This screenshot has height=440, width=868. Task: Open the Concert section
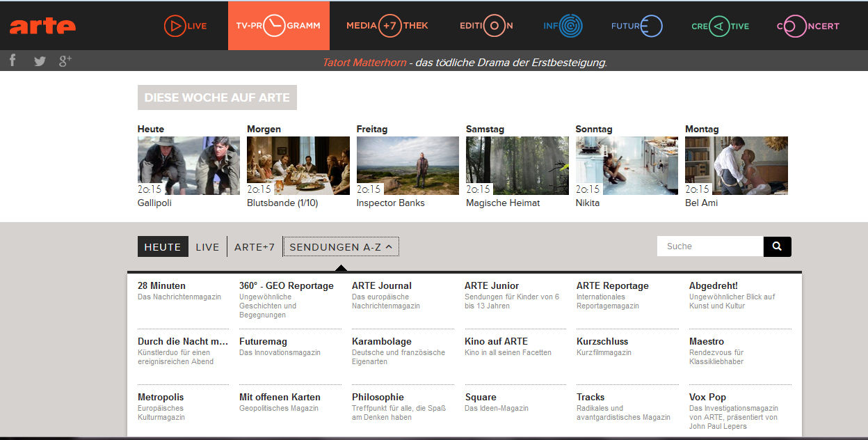tap(808, 26)
